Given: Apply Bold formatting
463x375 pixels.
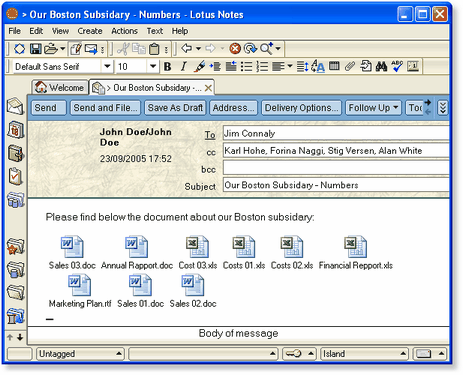Looking at the screenshot, I should pyautogui.click(x=167, y=67).
